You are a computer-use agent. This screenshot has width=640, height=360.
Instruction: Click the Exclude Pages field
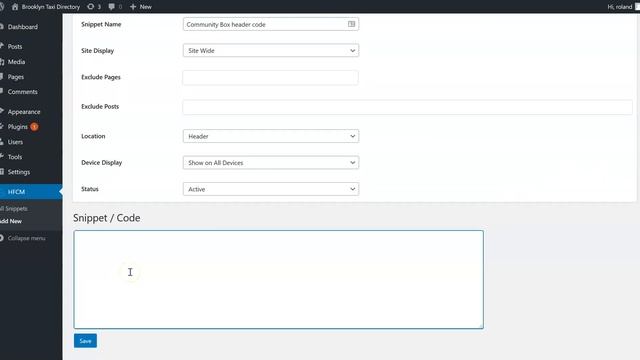(271, 78)
